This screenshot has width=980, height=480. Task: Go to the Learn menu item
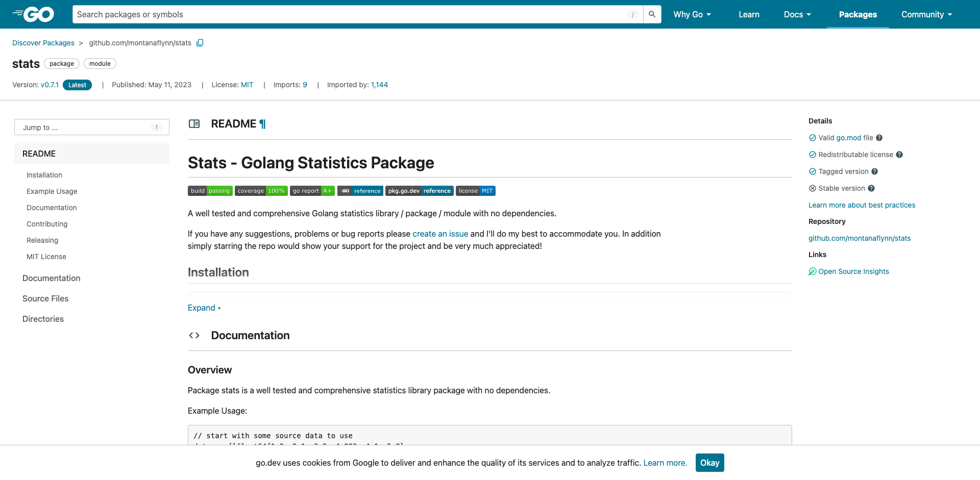pos(749,14)
